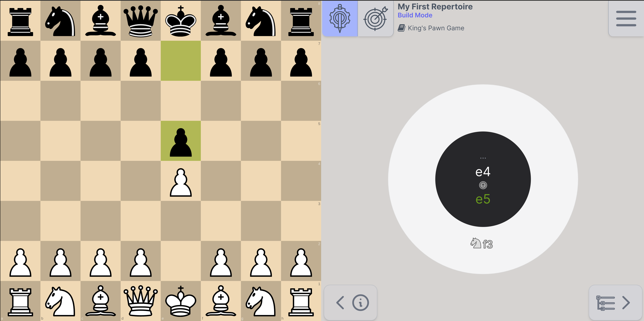This screenshot has height=321, width=644.
Task: Click the hamburger menu icon
Action: coord(626,19)
